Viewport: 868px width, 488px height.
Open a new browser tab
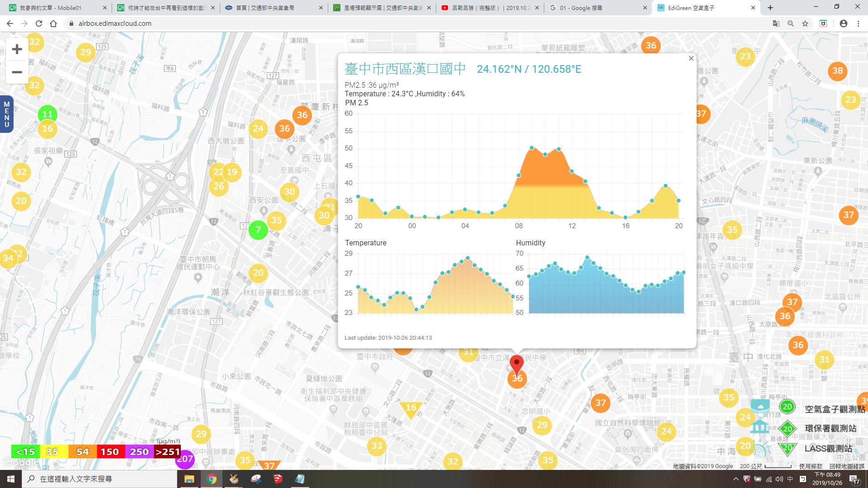click(770, 8)
